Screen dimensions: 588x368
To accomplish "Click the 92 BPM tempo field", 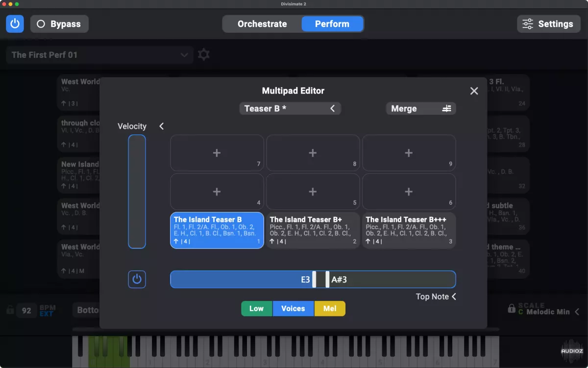I will [x=26, y=311].
